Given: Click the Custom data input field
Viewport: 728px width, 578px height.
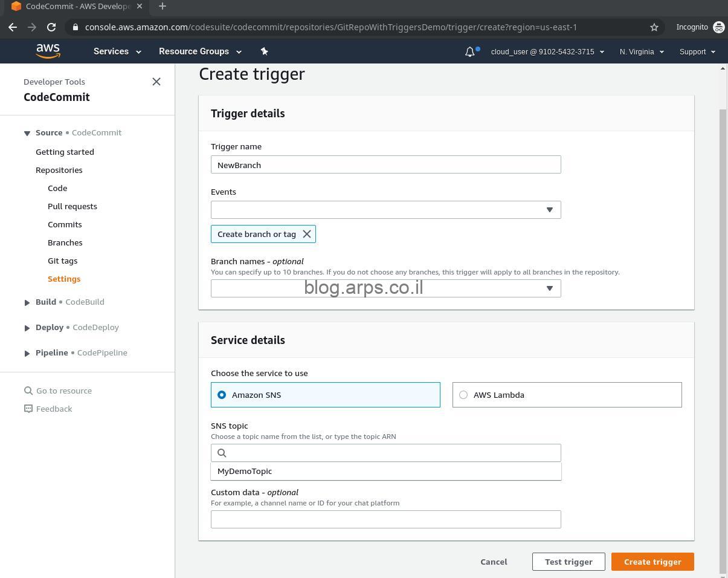Looking at the screenshot, I should (386, 519).
